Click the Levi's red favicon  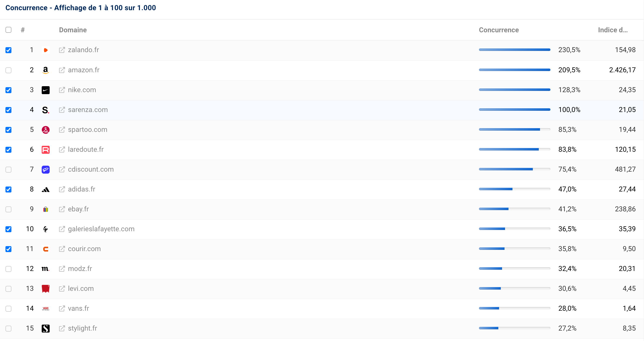[45, 288]
